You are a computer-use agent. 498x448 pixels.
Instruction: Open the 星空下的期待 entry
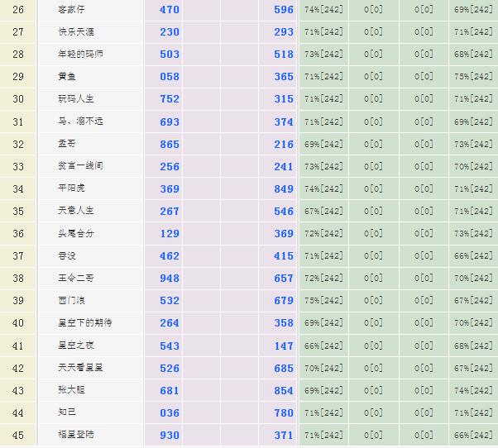coord(84,323)
